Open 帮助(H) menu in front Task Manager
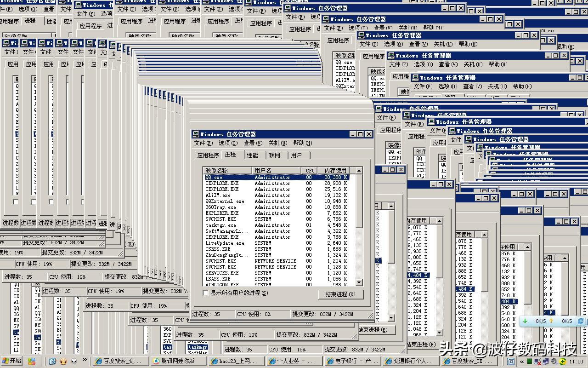This screenshot has width=588, height=368. (x=302, y=143)
